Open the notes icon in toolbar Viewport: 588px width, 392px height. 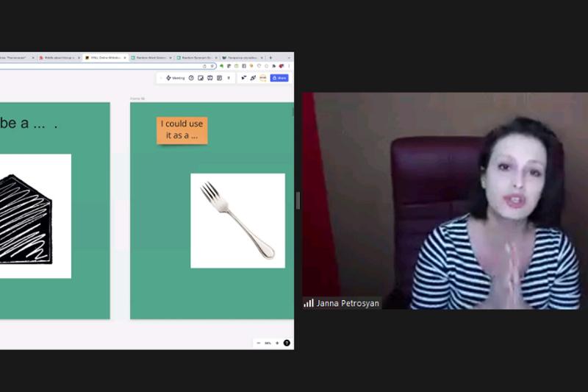[219, 78]
